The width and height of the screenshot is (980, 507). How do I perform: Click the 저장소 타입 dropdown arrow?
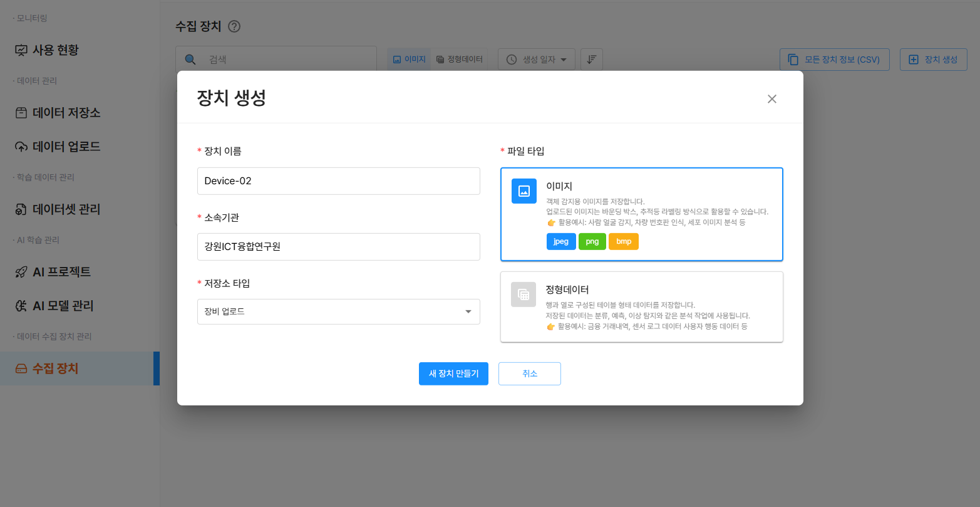tap(468, 312)
